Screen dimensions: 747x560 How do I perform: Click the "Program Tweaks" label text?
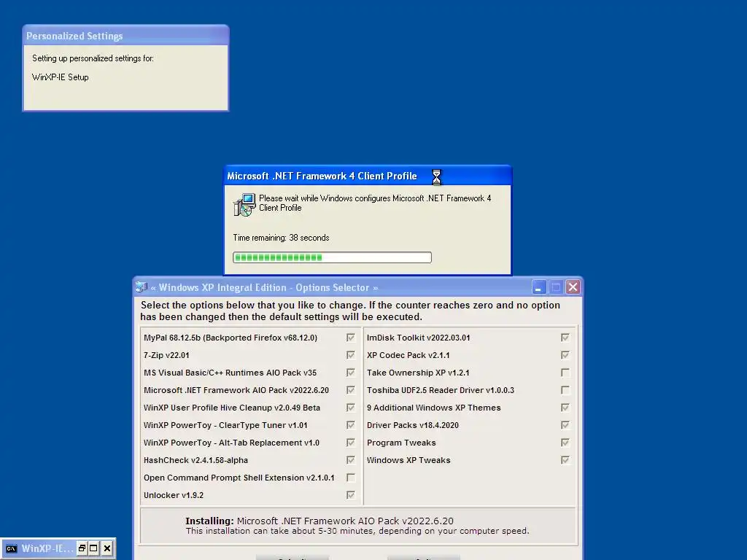(401, 443)
